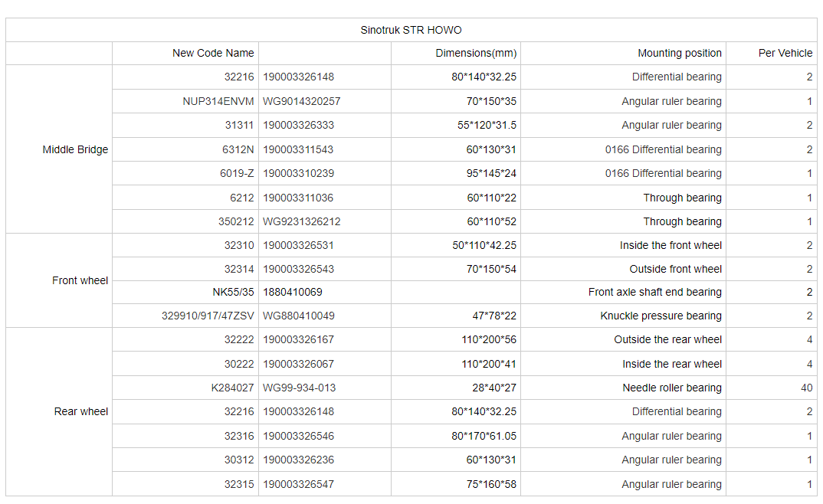
Task: Click the code name '31311'
Action: point(239,125)
